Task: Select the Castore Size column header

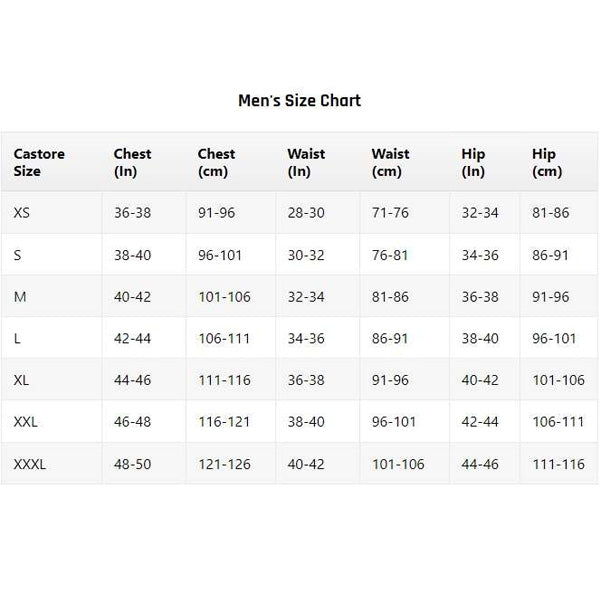Action: coord(39,162)
